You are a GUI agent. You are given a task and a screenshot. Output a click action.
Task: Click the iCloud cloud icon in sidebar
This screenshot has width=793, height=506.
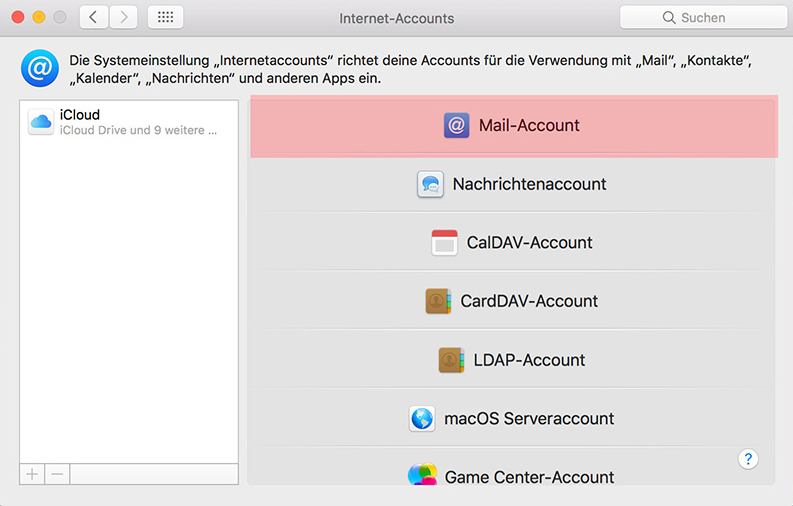coord(41,122)
